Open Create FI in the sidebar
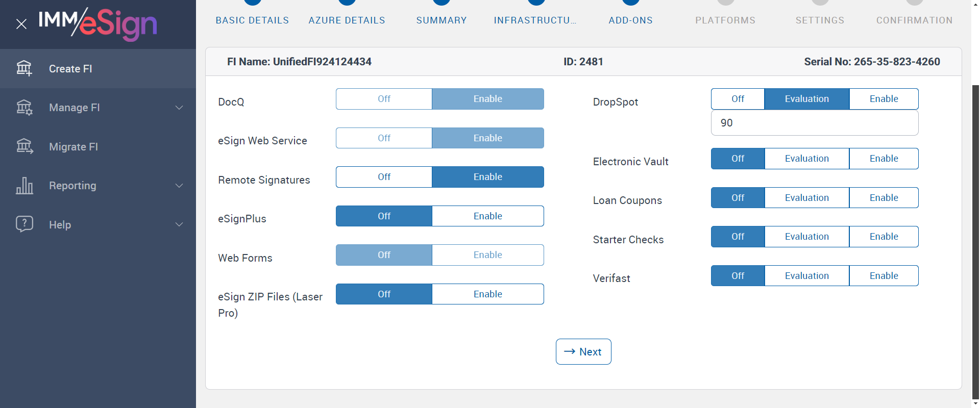The width and height of the screenshot is (980, 408). pyautogui.click(x=98, y=68)
